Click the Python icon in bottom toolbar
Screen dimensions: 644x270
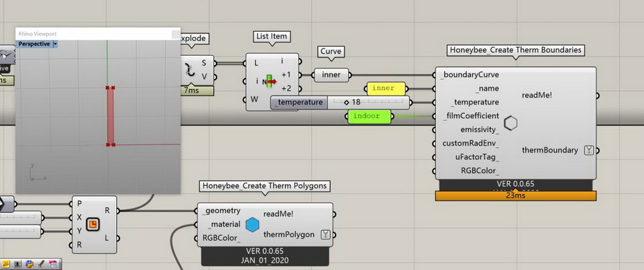(30, 264)
